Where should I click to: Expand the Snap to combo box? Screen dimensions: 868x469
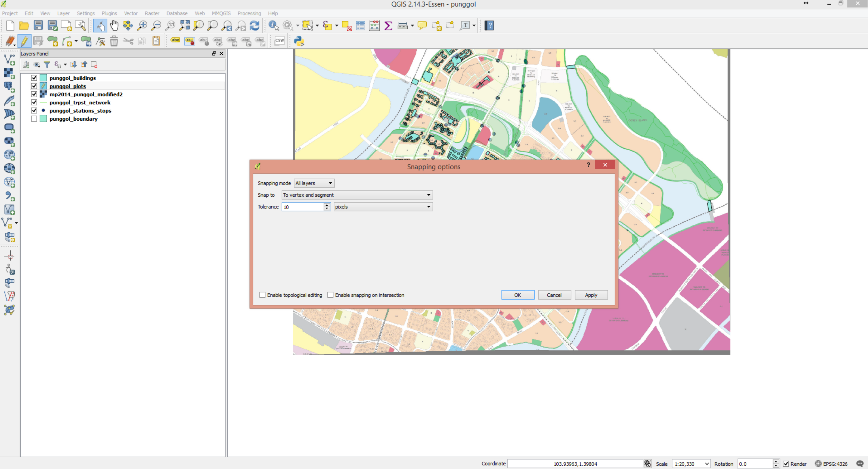tap(357, 195)
